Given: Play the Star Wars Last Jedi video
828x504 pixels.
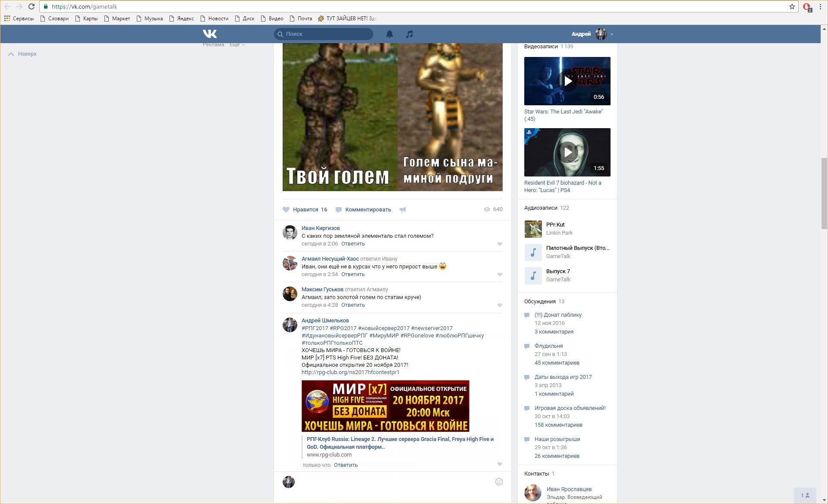Looking at the screenshot, I should coord(567,81).
